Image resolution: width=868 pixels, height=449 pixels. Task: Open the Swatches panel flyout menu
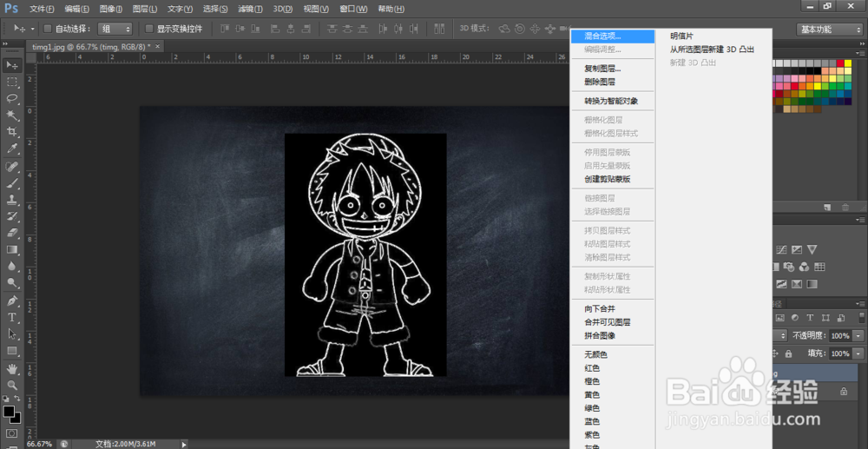[861, 54]
